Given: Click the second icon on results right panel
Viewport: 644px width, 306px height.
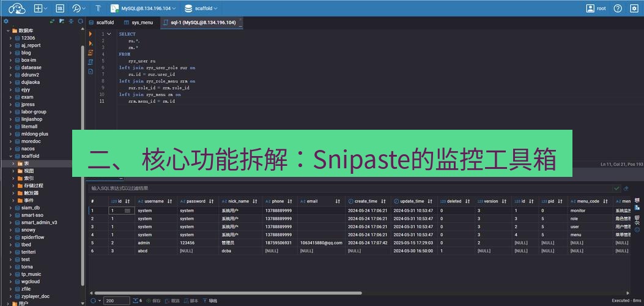Looking at the screenshot, I should point(637,208).
